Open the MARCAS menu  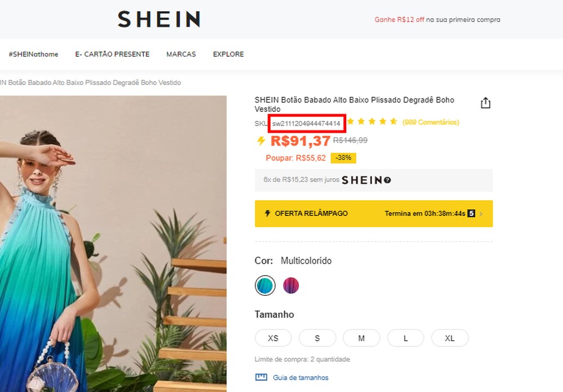click(x=181, y=54)
